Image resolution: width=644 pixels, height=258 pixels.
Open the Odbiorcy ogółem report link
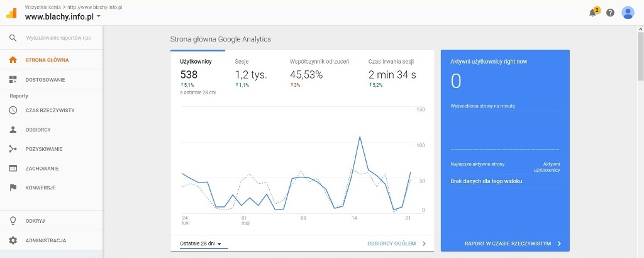pyautogui.click(x=391, y=244)
